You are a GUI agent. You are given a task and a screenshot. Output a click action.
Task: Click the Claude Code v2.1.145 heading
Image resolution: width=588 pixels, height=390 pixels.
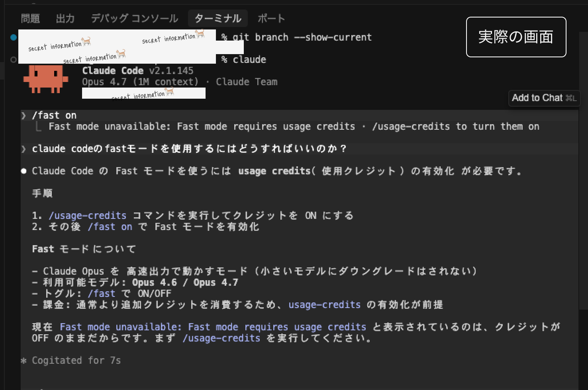pyautogui.click(x=138, y=71)
